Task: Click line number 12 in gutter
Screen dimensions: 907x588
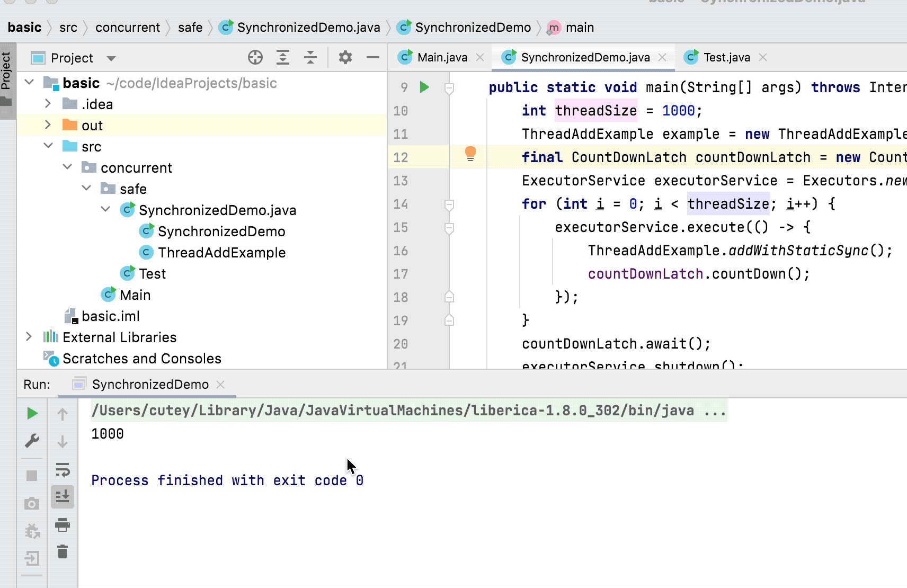Action: 401,157
